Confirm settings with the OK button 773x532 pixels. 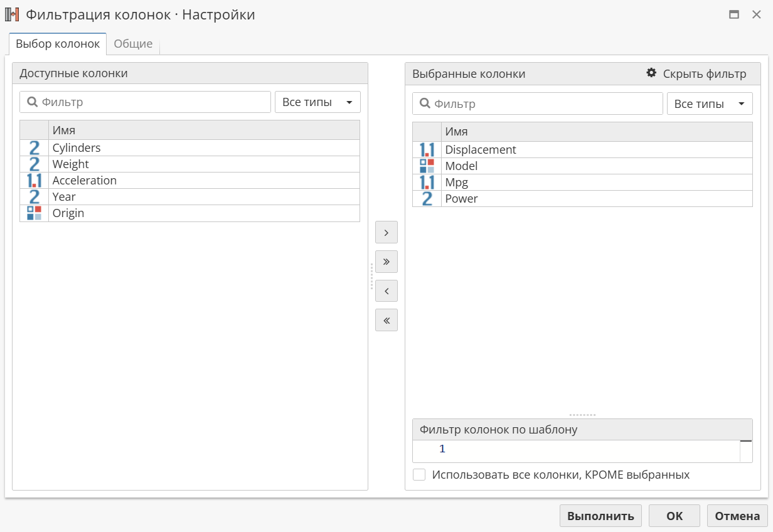[x=674, y=516]
